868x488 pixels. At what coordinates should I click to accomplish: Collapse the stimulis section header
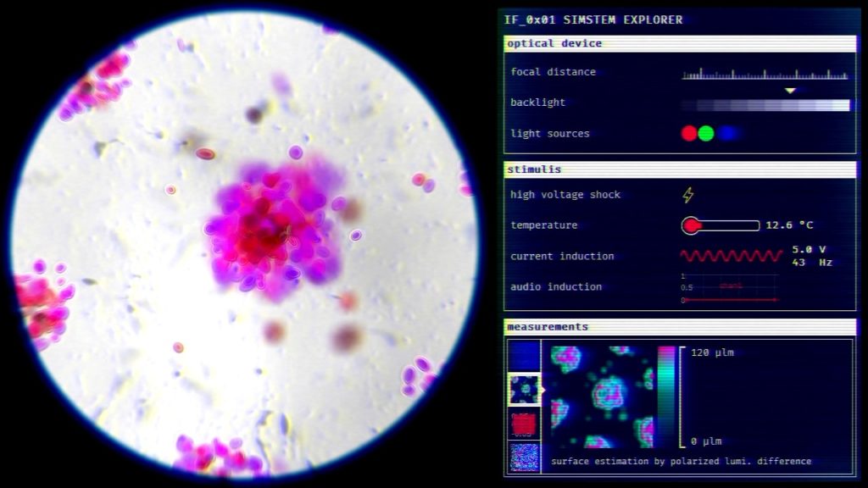pyautogui.click(x=680, y=169)
